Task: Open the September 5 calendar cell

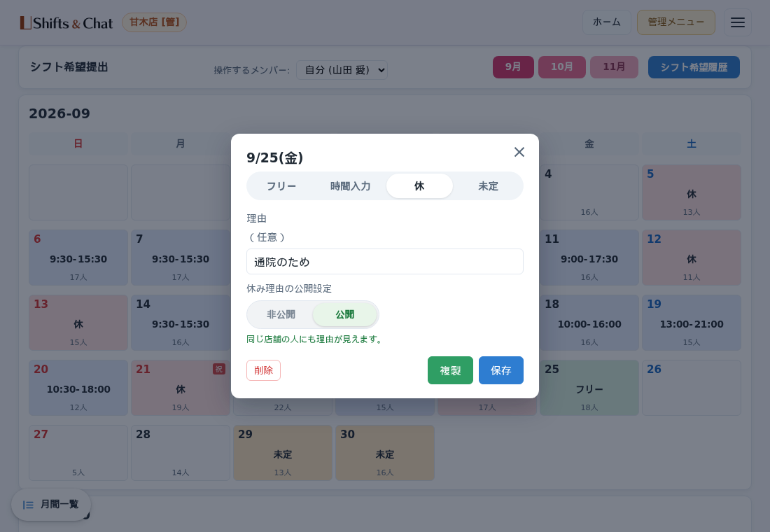Action: (692, 192)
